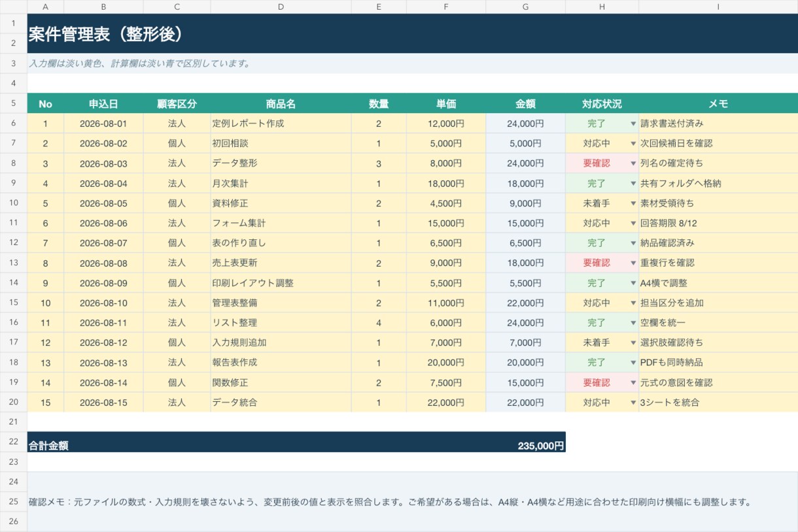Open status dropdown for データ統合 row
The image size is (798, 532).
633,403
